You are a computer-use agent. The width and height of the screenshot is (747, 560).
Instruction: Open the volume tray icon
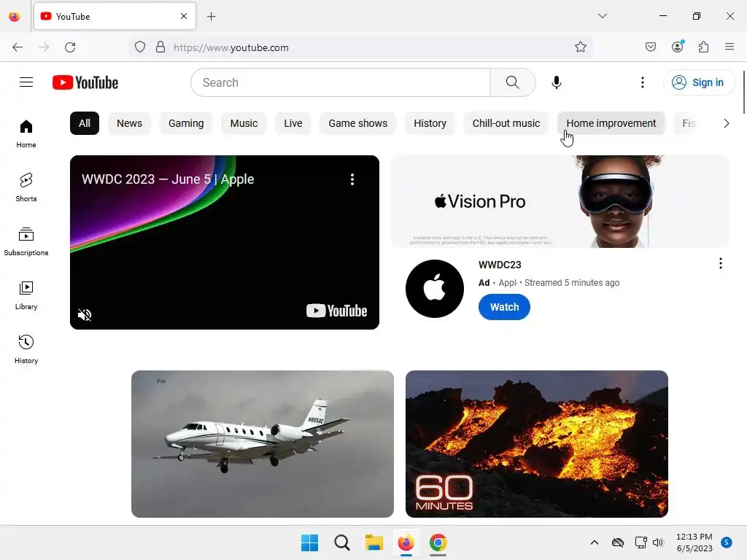(x=658, y=542)
